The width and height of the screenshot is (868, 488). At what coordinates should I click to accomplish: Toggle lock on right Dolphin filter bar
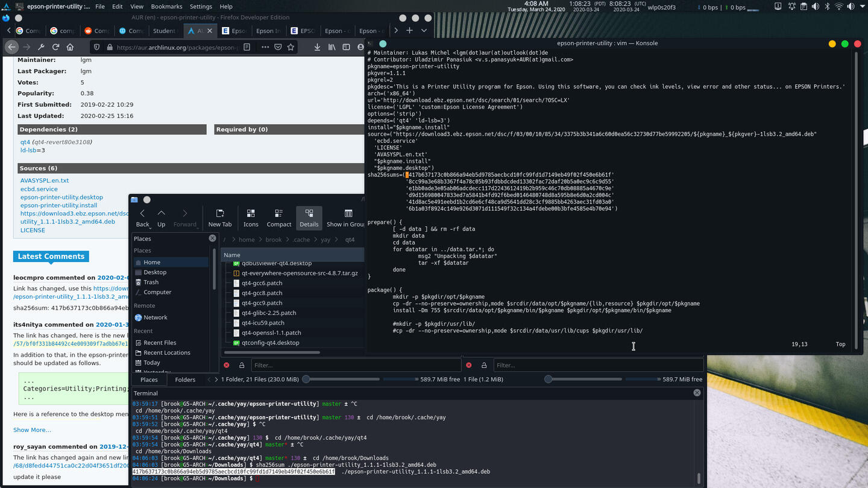[x=484, y=365]
